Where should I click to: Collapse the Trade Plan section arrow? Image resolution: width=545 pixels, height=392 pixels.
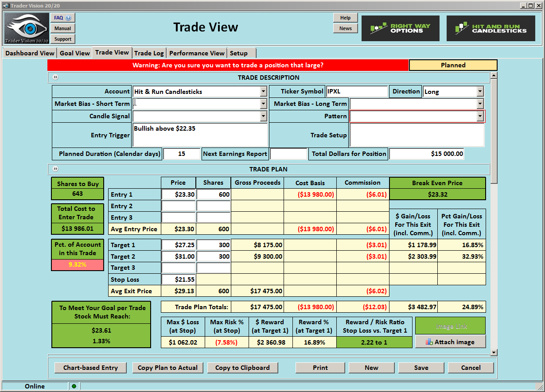click(x=55, y=169)
